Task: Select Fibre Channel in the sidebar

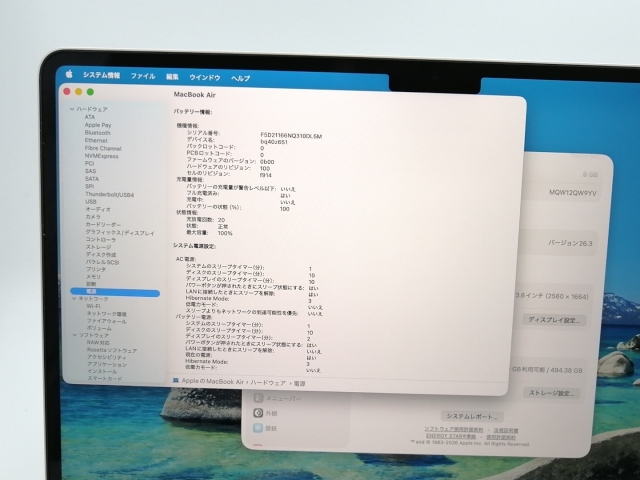Action: pos(103,148)
